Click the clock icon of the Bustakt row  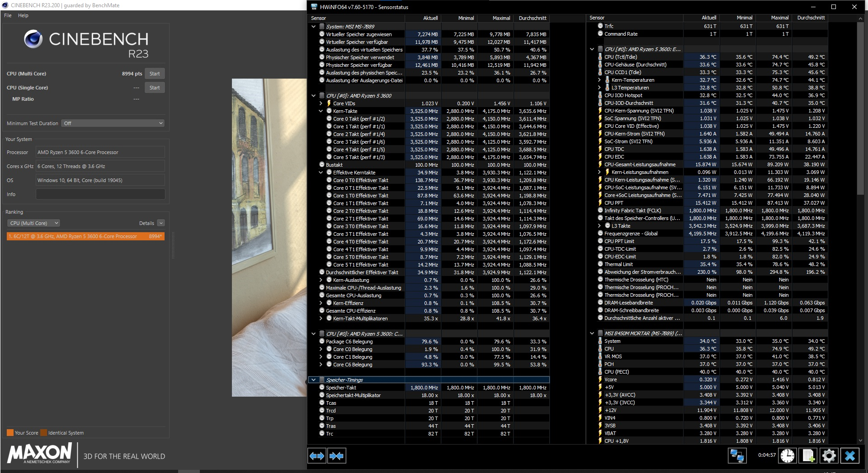322,165
